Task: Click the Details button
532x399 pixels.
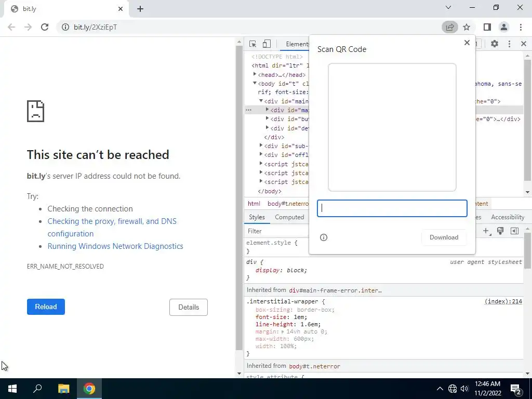Action: [189, 307]
